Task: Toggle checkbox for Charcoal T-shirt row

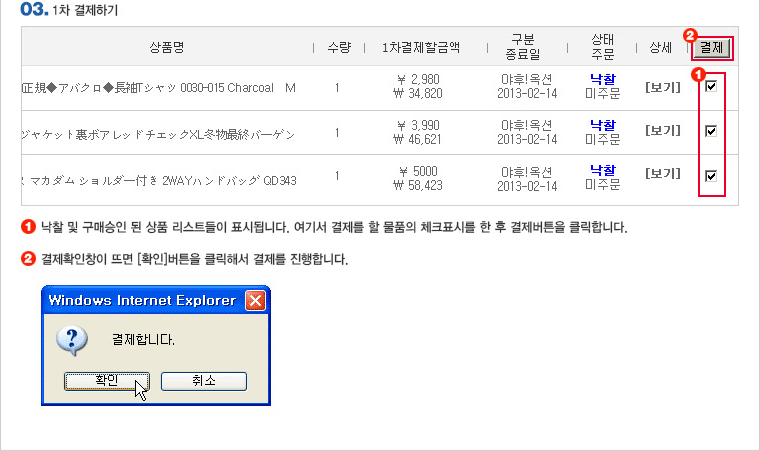Action: point(711,87)
